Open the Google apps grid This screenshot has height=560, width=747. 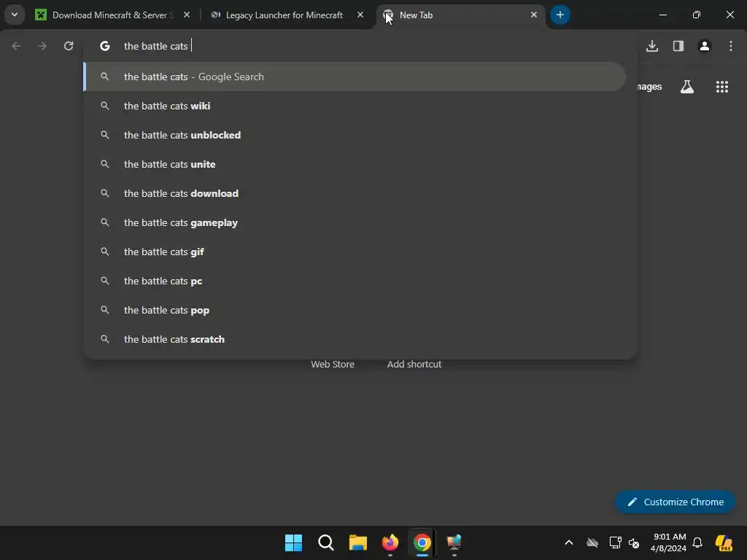point(721,87)
